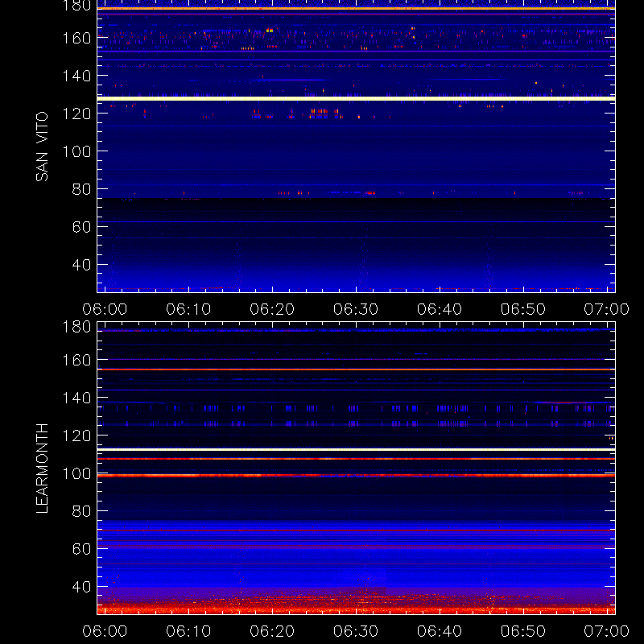Pick the 180 frequency label on Learmonth plot
Viewport: 644px width, 644px height.
pos(76,327)
